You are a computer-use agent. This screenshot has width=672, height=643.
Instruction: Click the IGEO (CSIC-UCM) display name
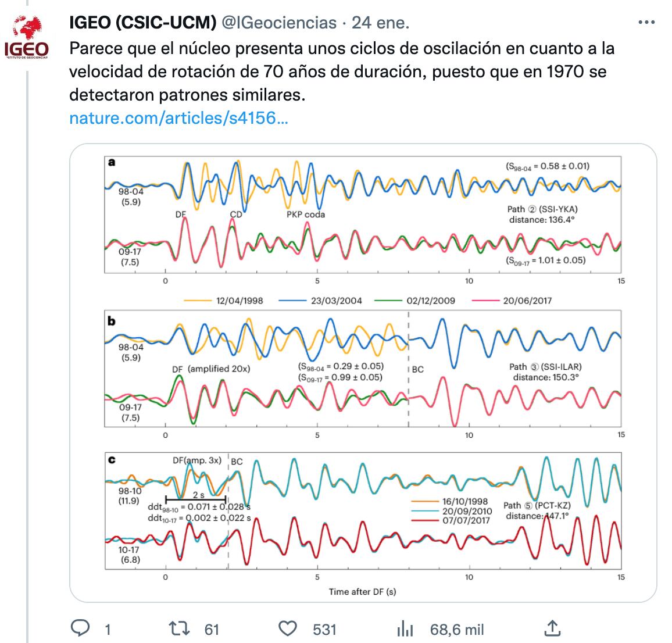[142, 23]
